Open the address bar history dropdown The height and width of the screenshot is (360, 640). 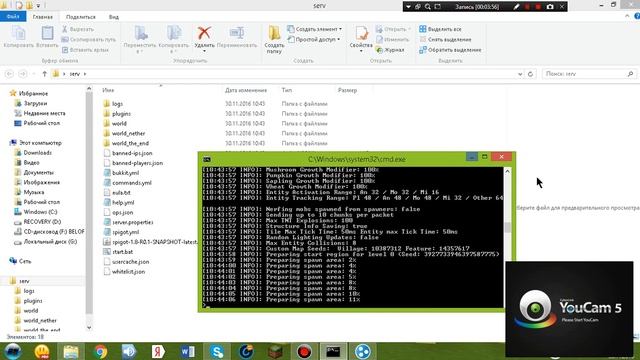click(520, 74)
